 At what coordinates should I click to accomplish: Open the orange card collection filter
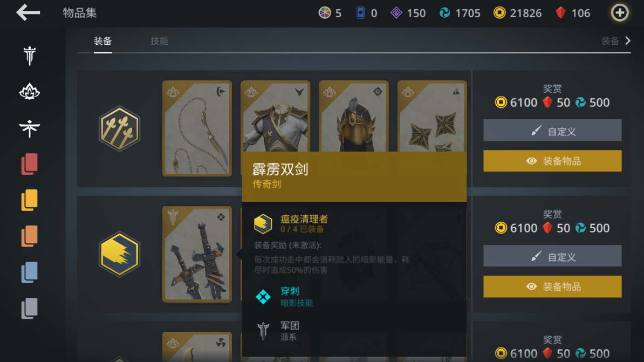(x=30, y=236)
